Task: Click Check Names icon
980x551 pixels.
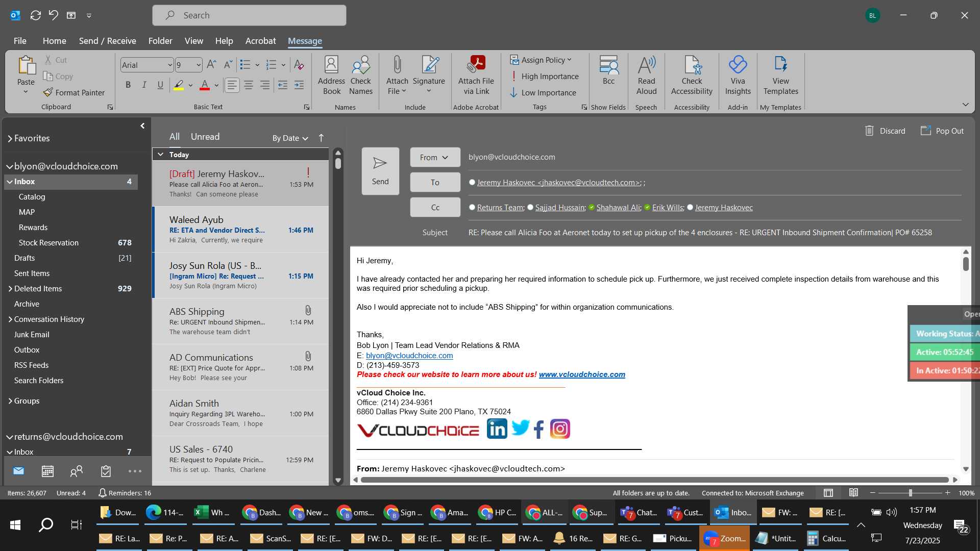Action: pos(361,76)
